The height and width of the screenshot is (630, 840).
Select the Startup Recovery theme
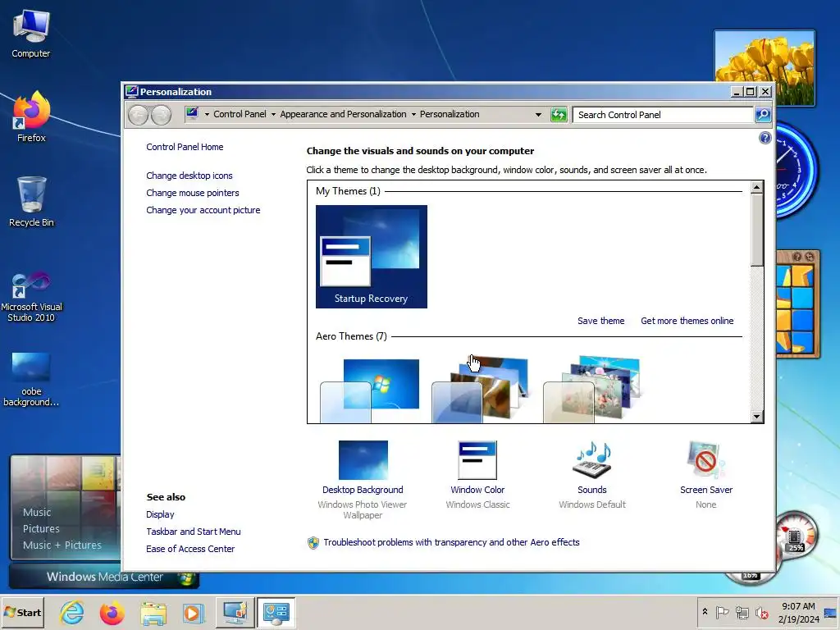372,257
